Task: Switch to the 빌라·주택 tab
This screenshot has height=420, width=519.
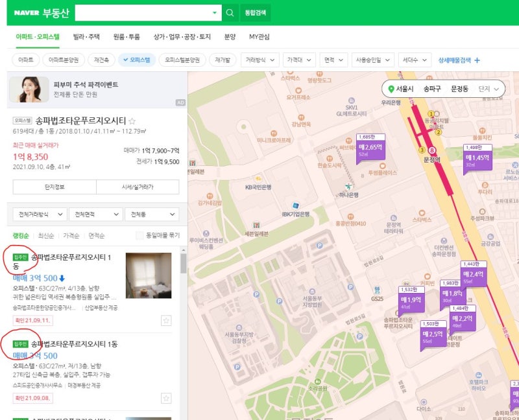Action: (86, 37)
